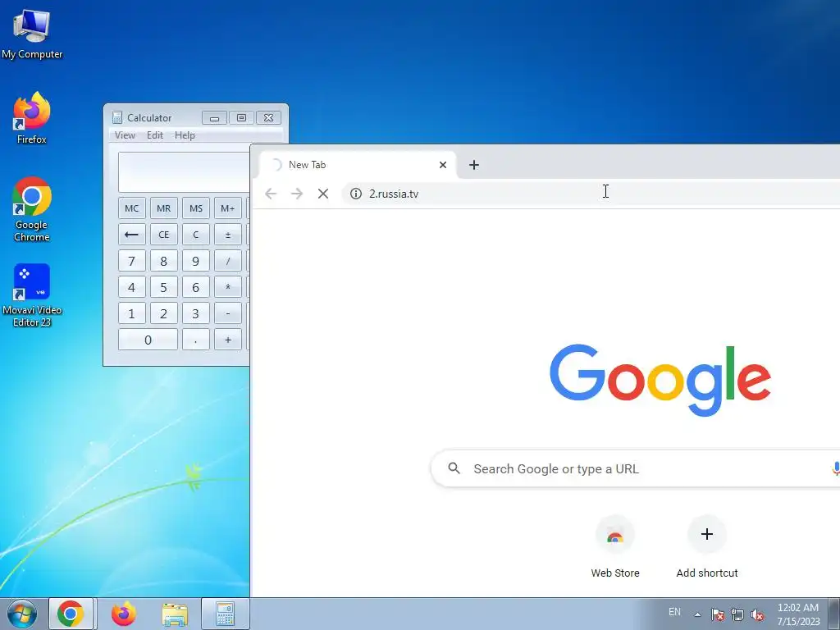View site information icon in address bar
This screenshot has width=840, height=630.
[x=356, y=194]
